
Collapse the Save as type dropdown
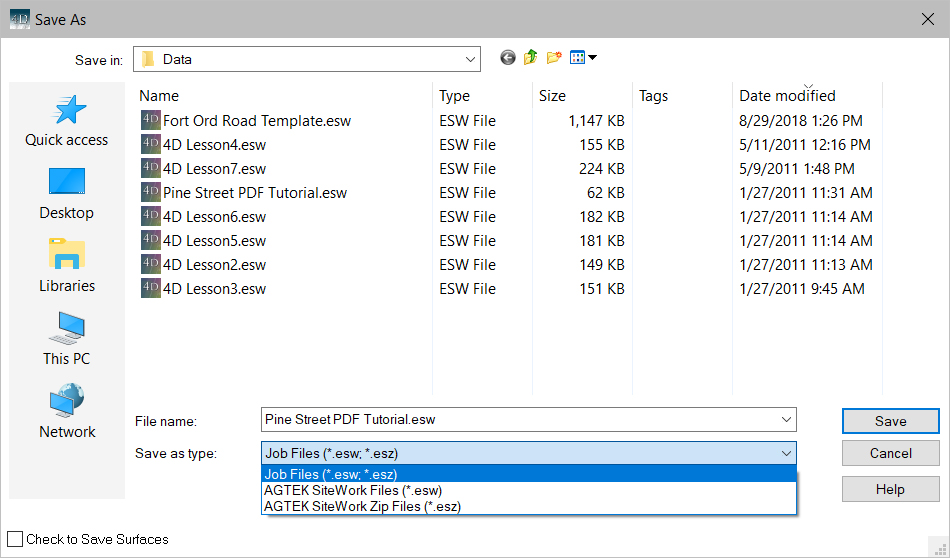click(785, 453)
